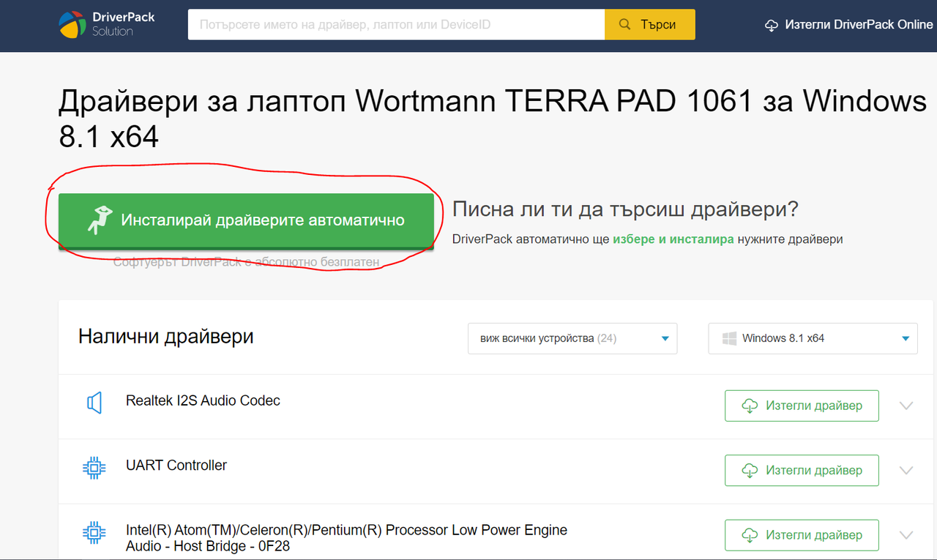937x560 pixels.
Task: Click the Windows logo in the OS selector
Action: click(x=729, y=338)
